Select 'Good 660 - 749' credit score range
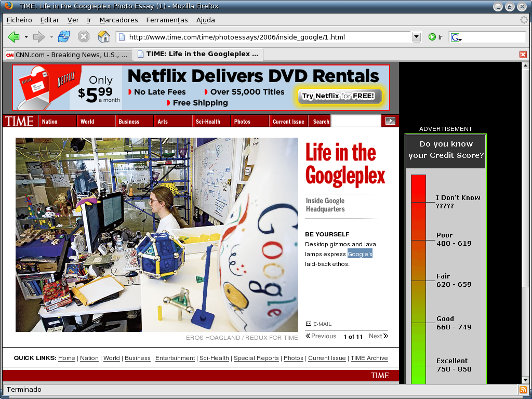Viewport: 532px width, 399px height. click(x=454, y=323)
